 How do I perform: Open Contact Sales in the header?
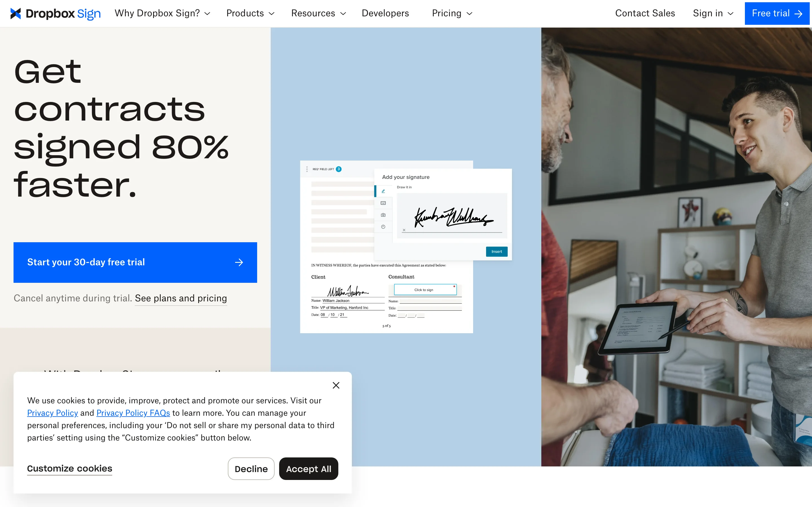point(645,14)
